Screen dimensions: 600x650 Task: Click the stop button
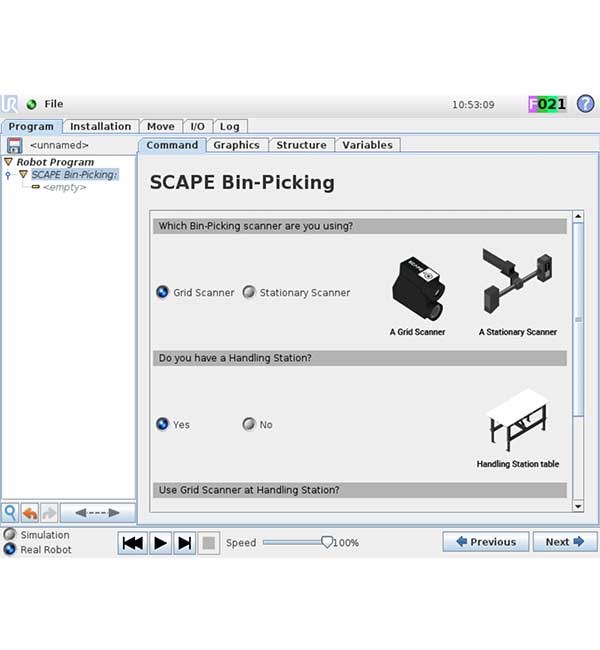tap(209, 543)
